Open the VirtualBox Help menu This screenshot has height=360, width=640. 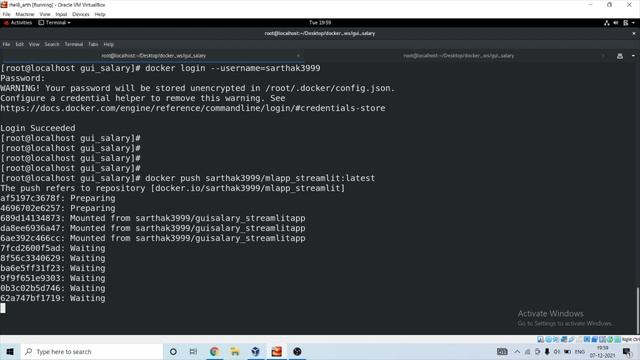coord(100,14)
